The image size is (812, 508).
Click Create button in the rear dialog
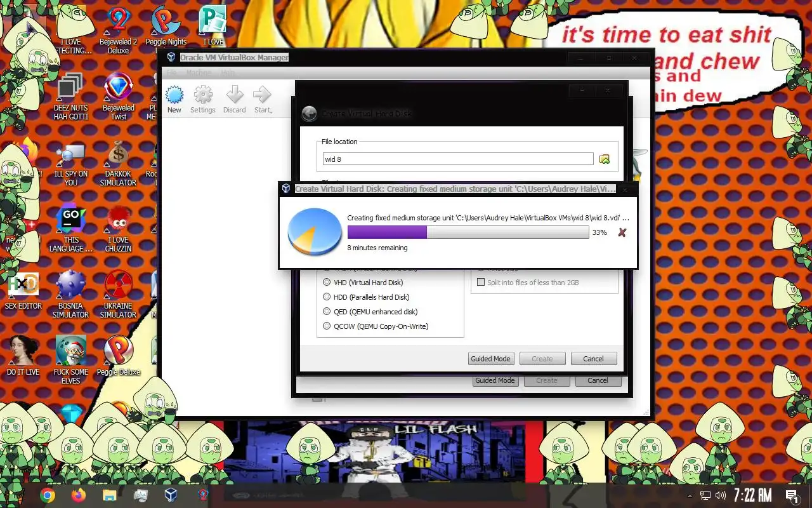point(547,381)
